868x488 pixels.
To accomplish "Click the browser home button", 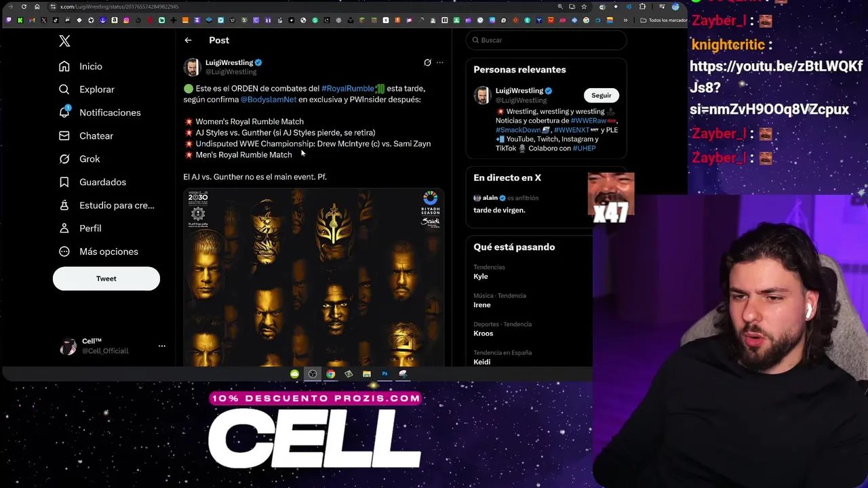I will point(37,7).
